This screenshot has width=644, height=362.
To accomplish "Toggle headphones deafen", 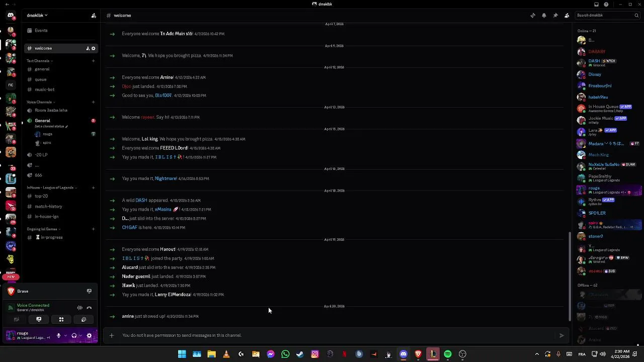I will coord(74,335).
